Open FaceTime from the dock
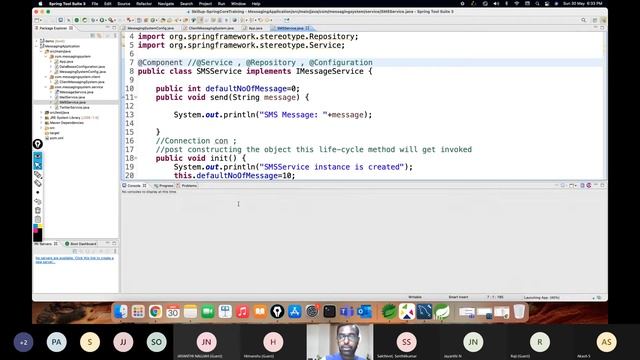The height and width of the screenshot is (360, 640). 208,312
